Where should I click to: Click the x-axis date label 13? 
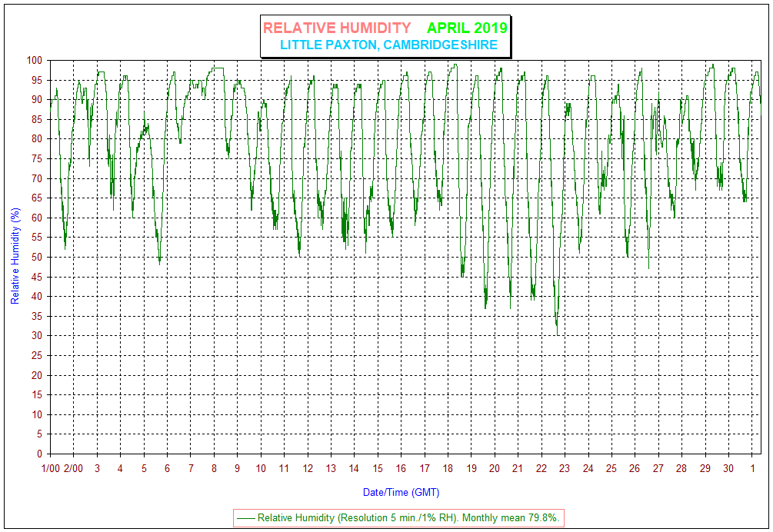coord(331,468)
